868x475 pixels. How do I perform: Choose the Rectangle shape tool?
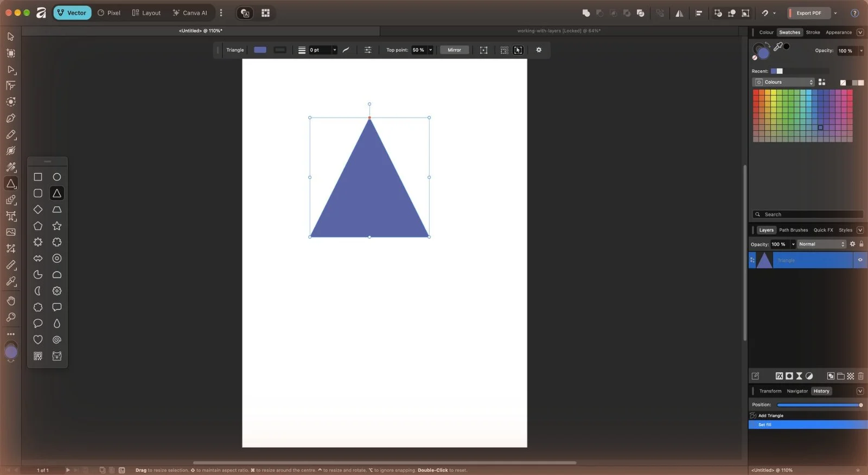point(38,177)
